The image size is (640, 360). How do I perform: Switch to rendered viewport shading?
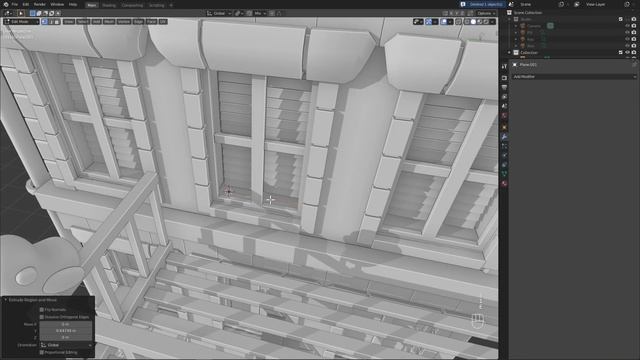(x=486, y=22)
